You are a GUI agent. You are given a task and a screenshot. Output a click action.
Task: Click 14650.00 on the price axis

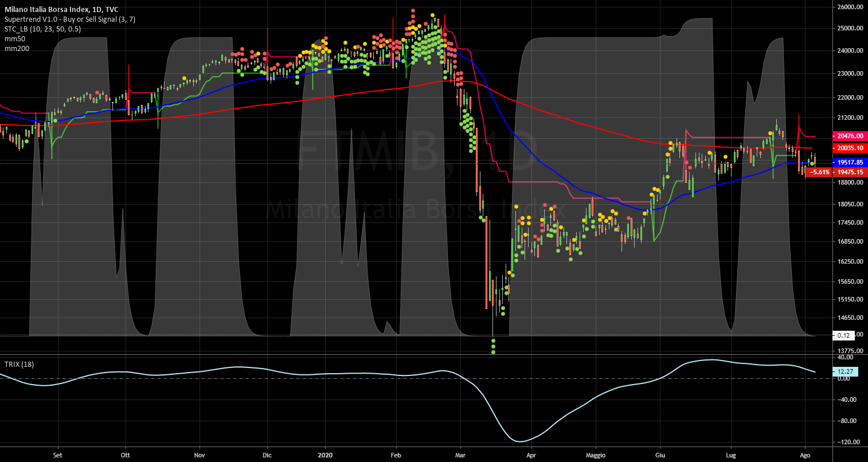click(x=850, y=318)
